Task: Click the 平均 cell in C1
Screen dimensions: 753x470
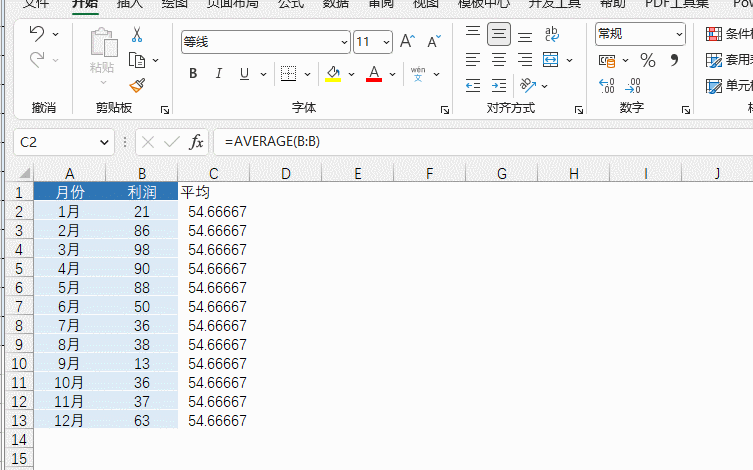Action: (214, 193)
